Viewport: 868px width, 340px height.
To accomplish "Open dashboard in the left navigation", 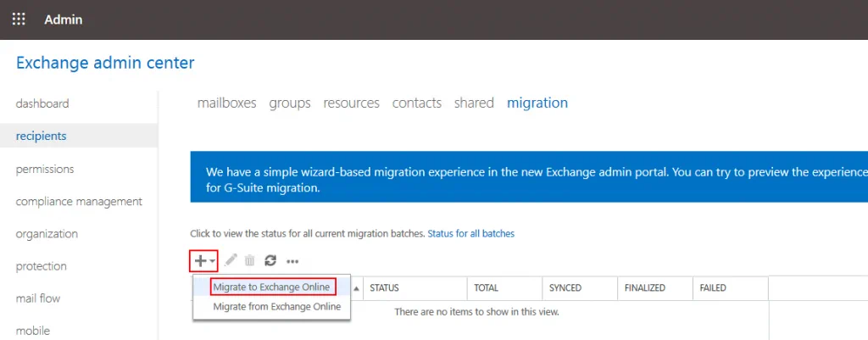I will [x=42, y=103].
